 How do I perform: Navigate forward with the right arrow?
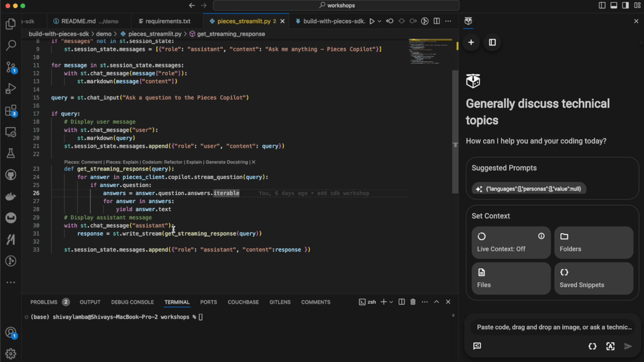[x=204, y=5]
